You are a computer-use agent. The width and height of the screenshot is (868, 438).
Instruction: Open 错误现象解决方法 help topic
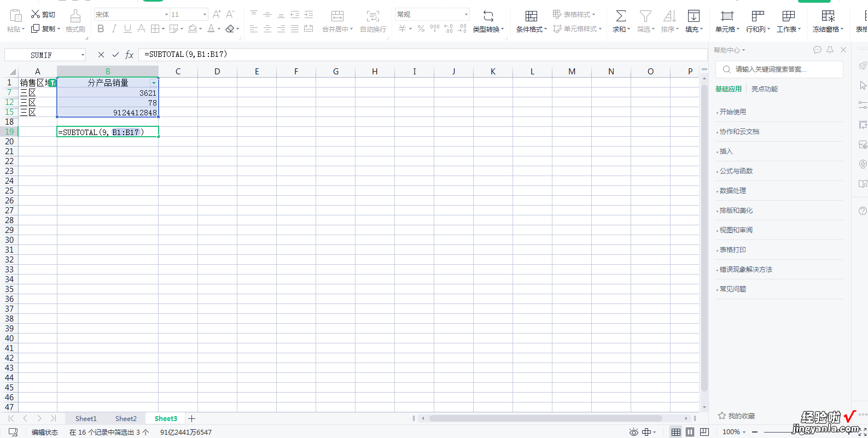746,270
